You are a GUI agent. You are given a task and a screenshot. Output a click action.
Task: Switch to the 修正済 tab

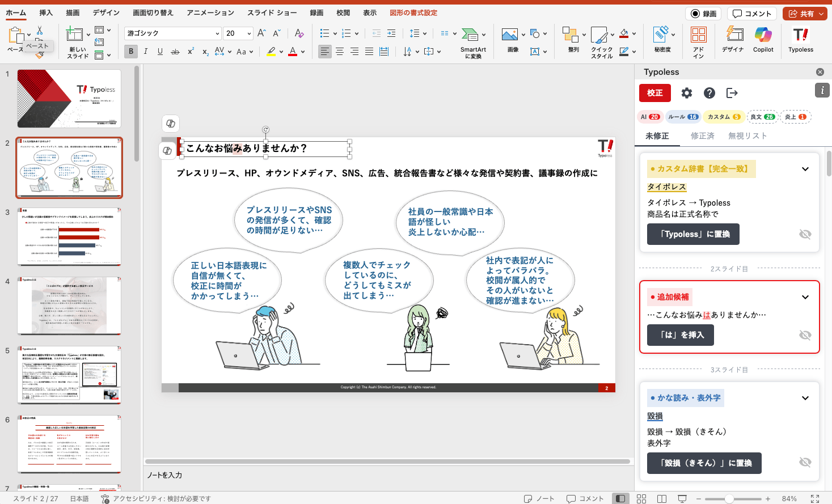pos(702,136)
